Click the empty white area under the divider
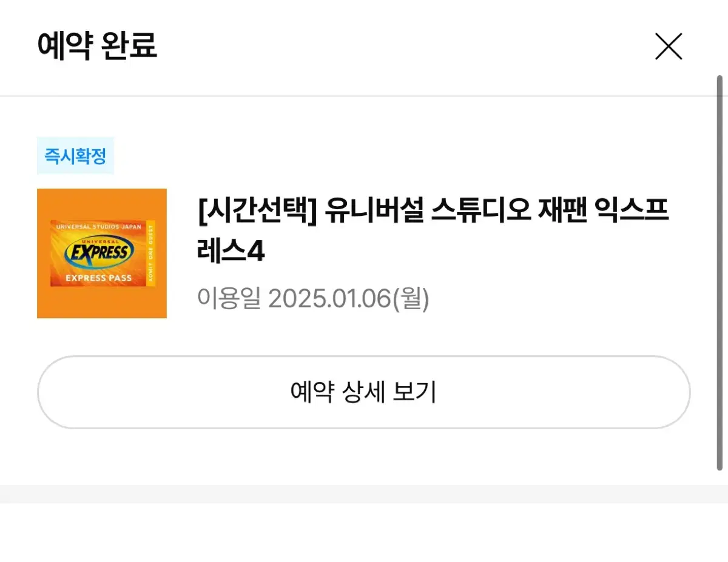Screen dimensions: 728x562 tap(364, 532)
